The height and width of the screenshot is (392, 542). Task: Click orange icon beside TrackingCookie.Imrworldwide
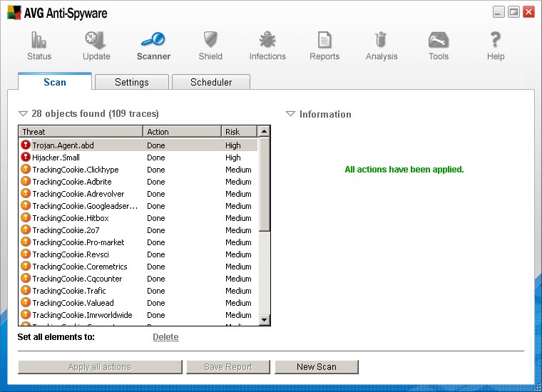pyautogui.click(x=26, y=314)
